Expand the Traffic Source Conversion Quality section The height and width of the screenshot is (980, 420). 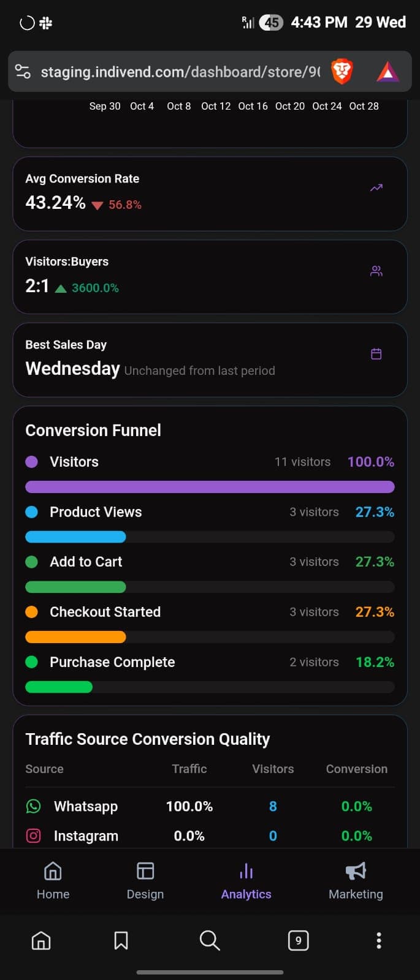point(147,739)
